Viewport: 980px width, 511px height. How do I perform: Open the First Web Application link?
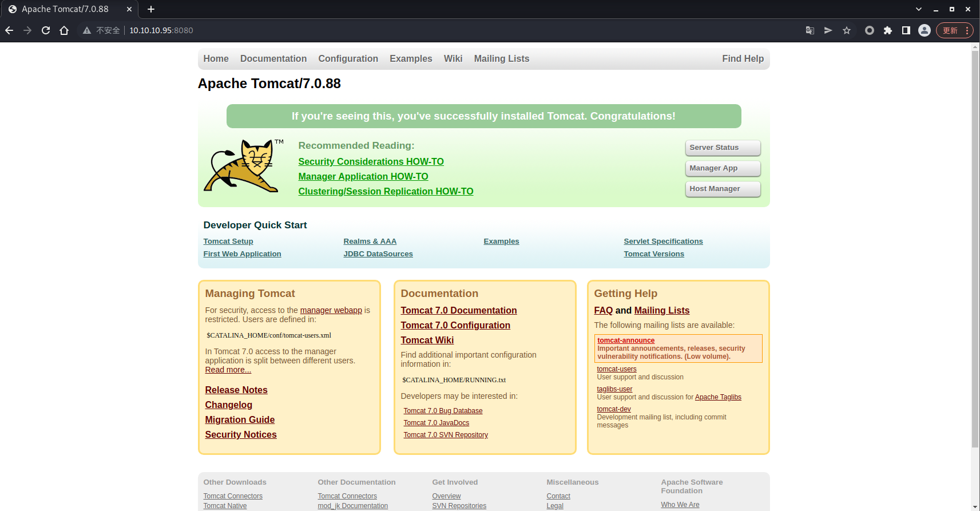(x=242, y=253)
